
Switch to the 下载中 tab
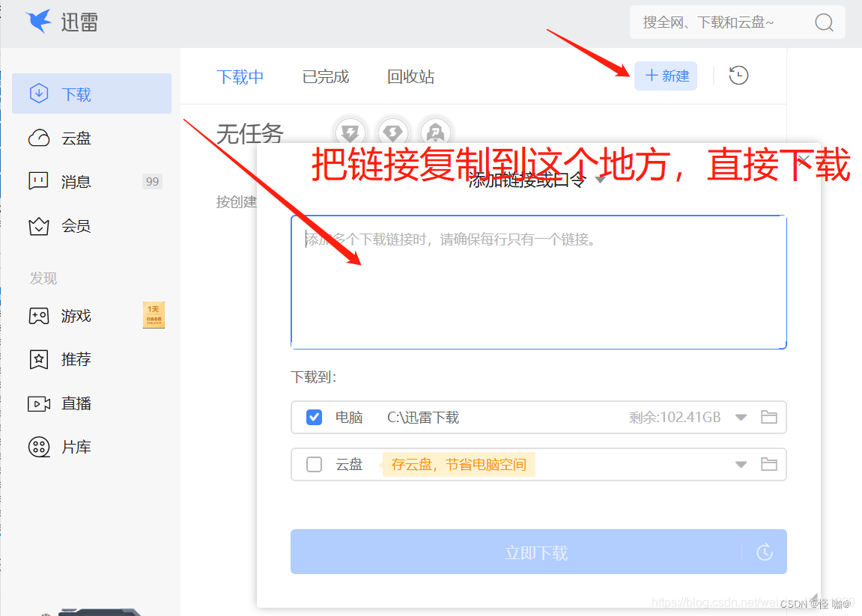click(x=240, y=76)
